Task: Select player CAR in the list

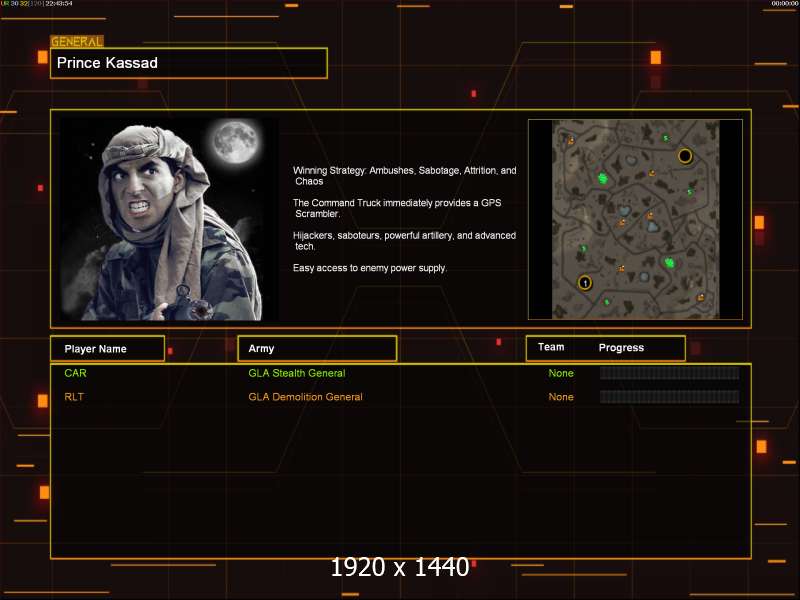Action: [76, 373]
